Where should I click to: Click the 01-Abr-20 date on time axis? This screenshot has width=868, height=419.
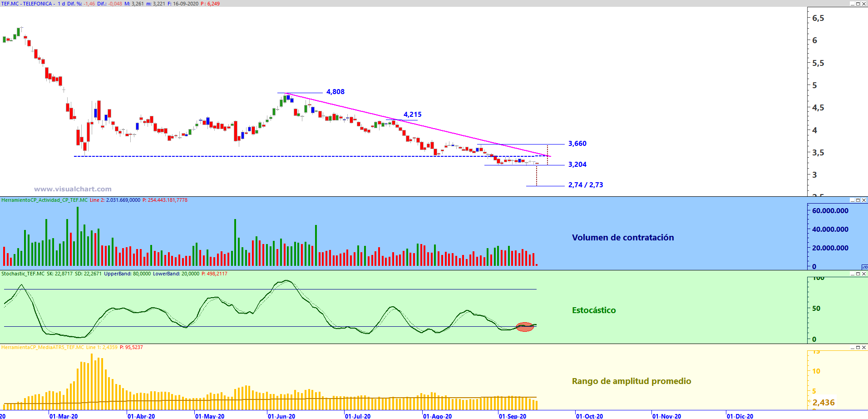(x=141, y=416)
